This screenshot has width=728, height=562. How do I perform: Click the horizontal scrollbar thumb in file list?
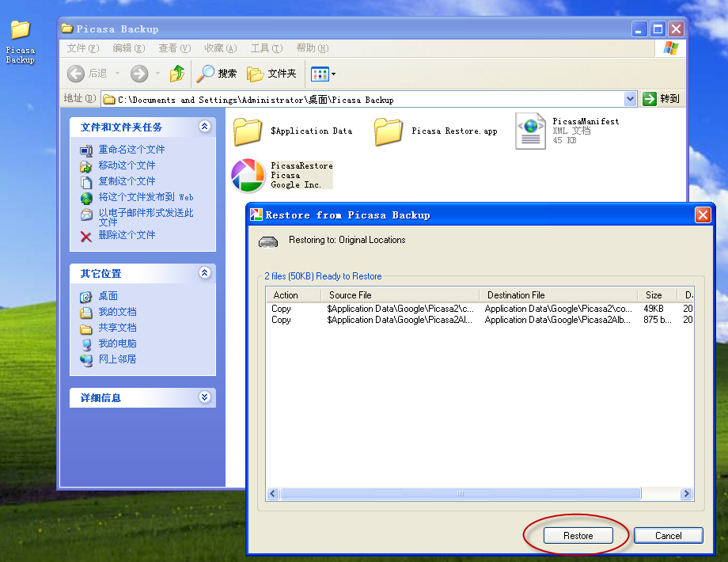(461, 494)
